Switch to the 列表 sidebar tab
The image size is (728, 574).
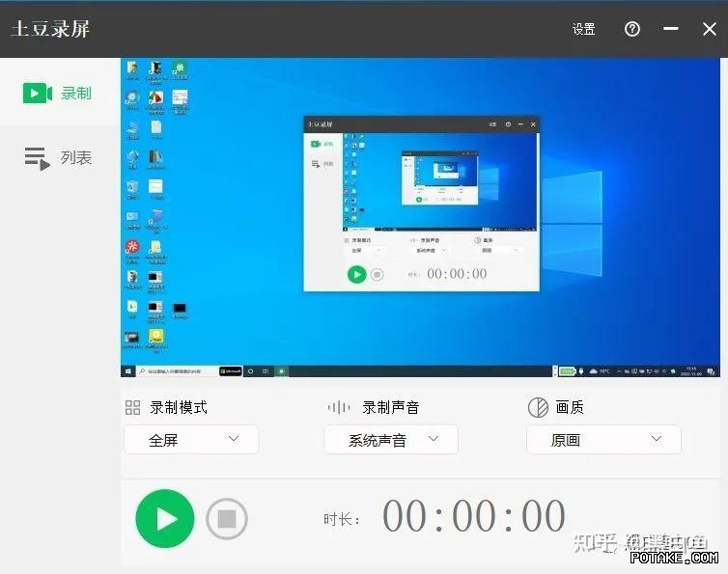coord(60,158)
